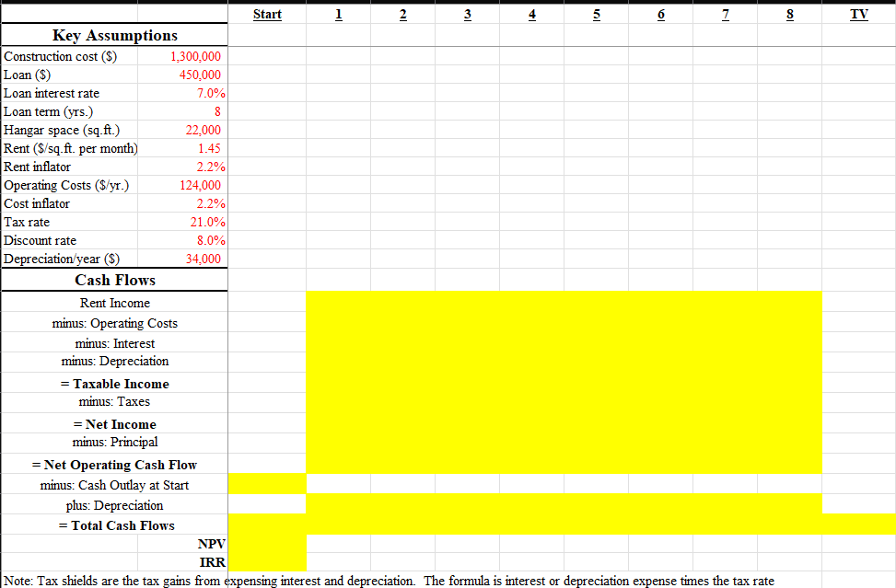The width and height of the screenshot is (896, 588).
Task: Select the Tax rate value 21.0%
Action: (x=207, y=222)
